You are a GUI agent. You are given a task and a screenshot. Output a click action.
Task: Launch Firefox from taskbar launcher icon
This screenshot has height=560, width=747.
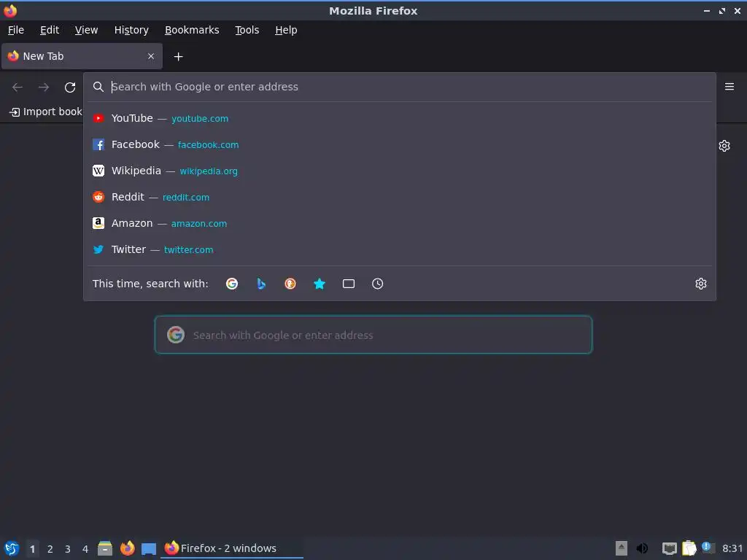click(127, 548)
